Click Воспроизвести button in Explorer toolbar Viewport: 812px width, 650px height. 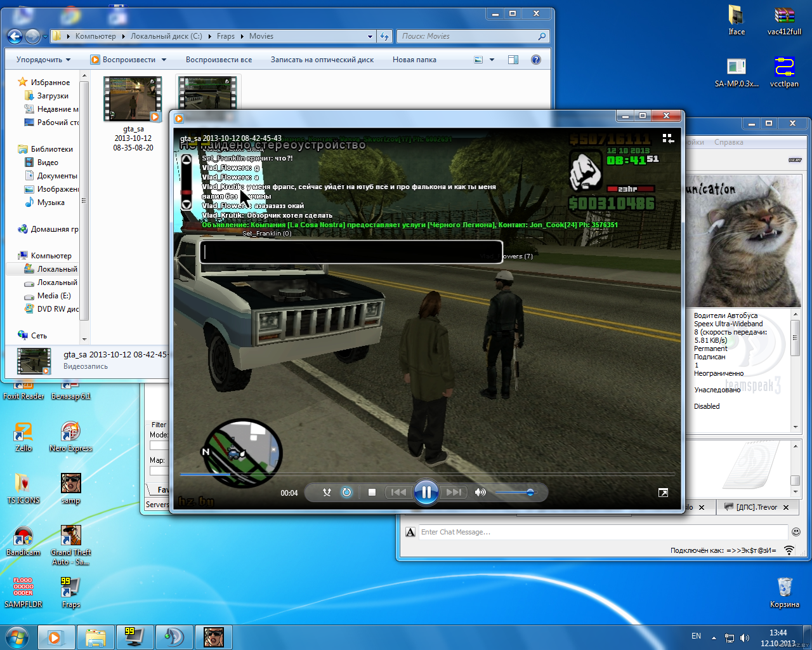pyautogui.click(x=123, y=60)
